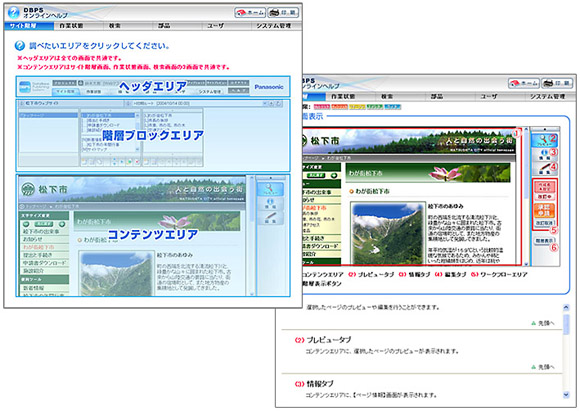Screen dimensions: 580x411
Task: Click the question icon beside 調べたいエリアをクリックしてください
Action: click(x=20, y=46)
